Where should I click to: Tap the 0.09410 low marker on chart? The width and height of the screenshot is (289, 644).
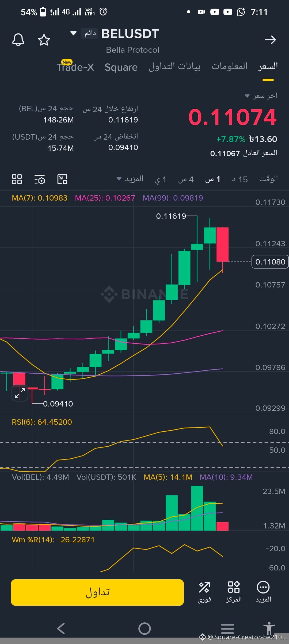point(58,404)
